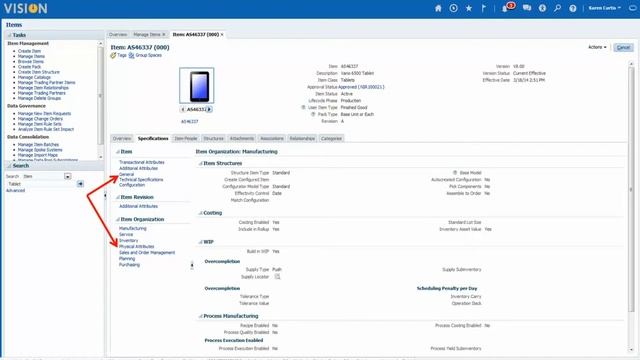Run search with arrow button beside Tablet

80,184
